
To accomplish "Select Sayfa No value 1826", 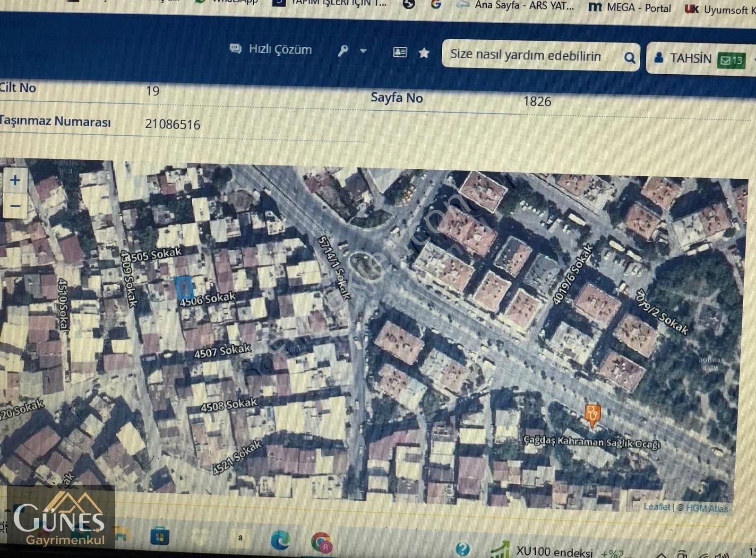I will tap(537, 101).
